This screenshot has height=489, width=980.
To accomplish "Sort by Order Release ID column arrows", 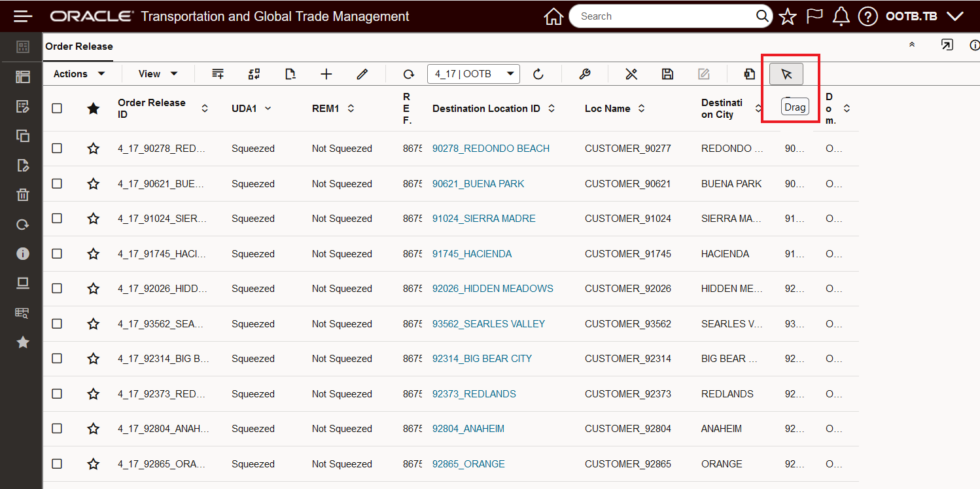I will click(x=205, y=109).
